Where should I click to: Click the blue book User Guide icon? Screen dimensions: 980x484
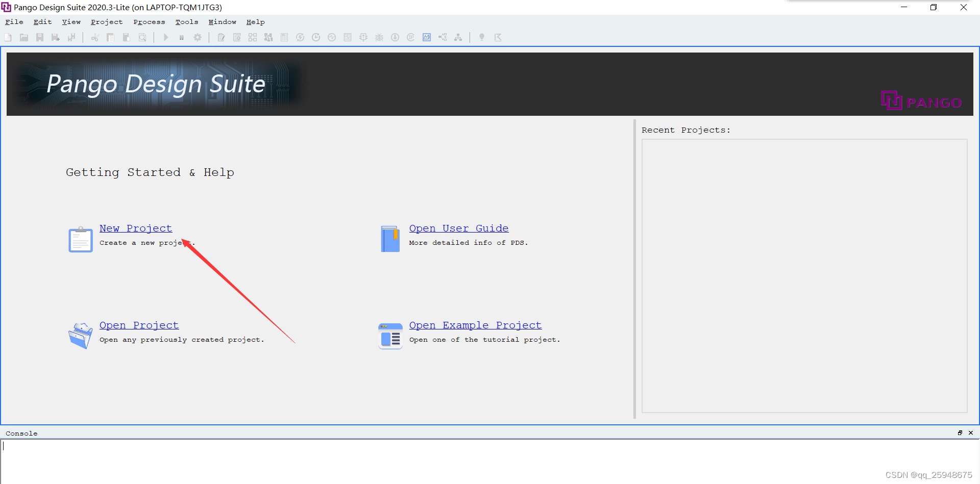click(x=390, y=239)
